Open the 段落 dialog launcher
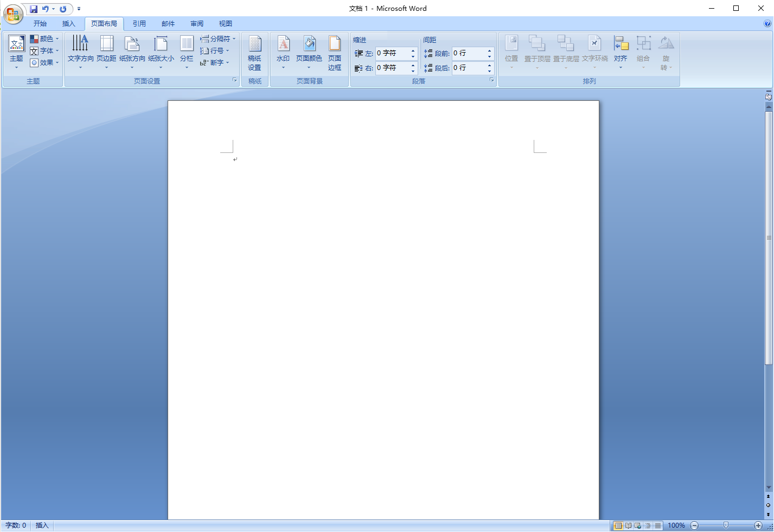The height and width of the screenshot is (532, 774). 491,80
